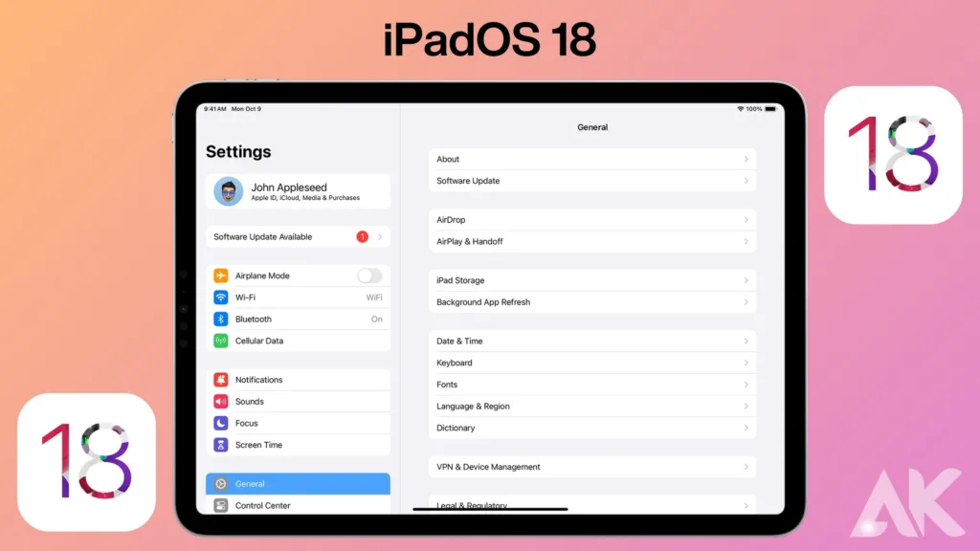This screenshot has height=551, width=980.
Task: Open Screen Time settings
Action: 299,445
